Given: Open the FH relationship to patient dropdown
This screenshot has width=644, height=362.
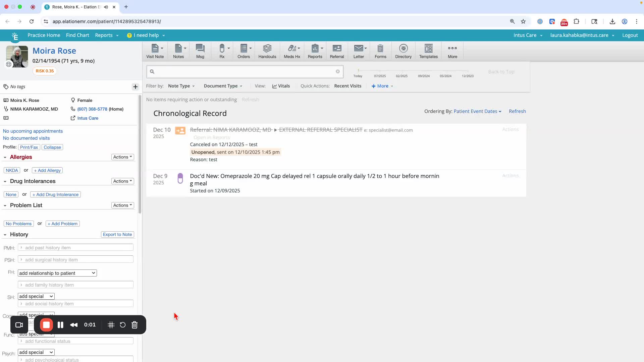Looking at the screenshot, I should pyautogui.click(x=57, y=273).
